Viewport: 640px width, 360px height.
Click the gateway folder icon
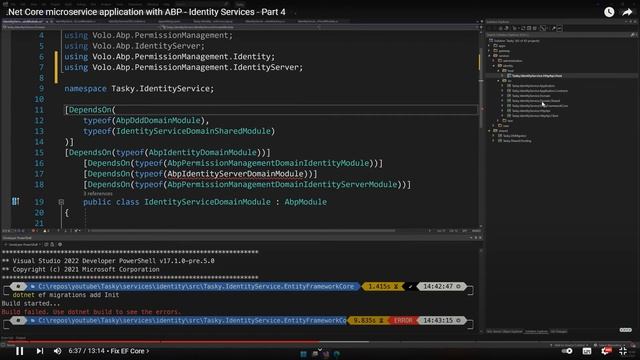tap(495, 51)
